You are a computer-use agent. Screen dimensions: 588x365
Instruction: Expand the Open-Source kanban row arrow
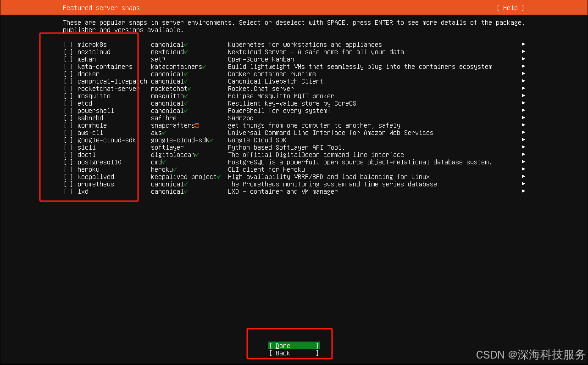[523, 59]
